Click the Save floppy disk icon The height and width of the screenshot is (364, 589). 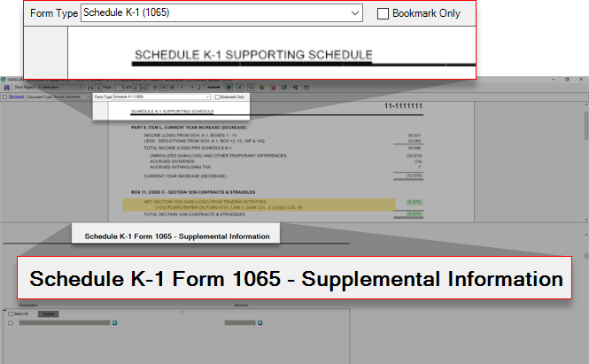pos(6,88)
